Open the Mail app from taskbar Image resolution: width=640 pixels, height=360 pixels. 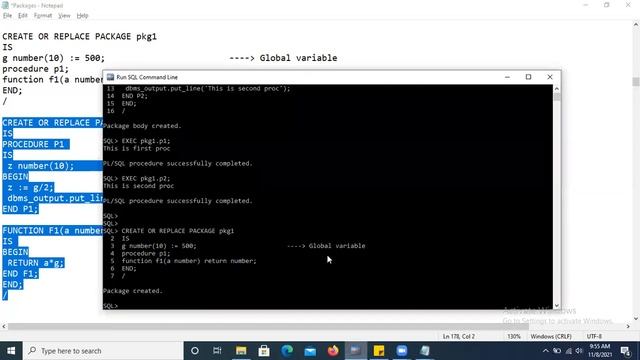pos(310,351)
